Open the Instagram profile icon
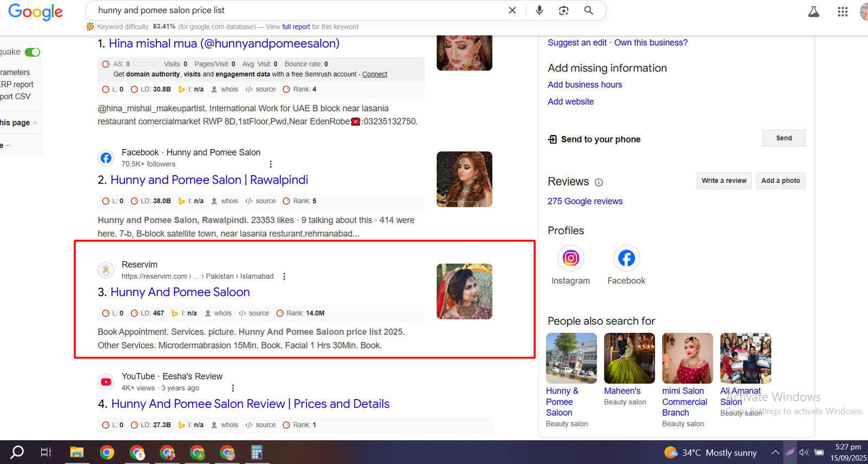 (571, 258)
